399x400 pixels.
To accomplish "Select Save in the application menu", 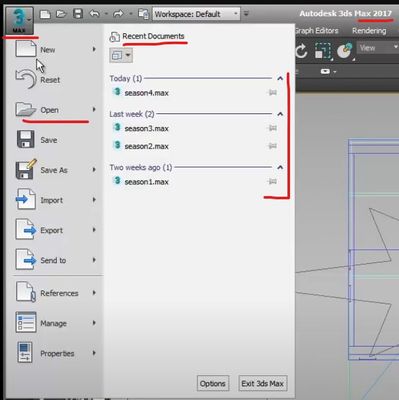I will point(56,140).
